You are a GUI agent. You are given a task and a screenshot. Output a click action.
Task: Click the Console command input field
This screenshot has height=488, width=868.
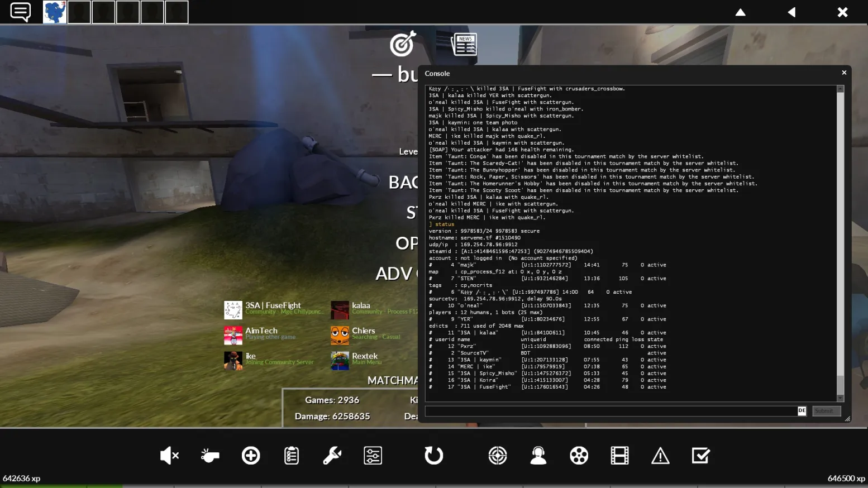[x=611, y=411]
